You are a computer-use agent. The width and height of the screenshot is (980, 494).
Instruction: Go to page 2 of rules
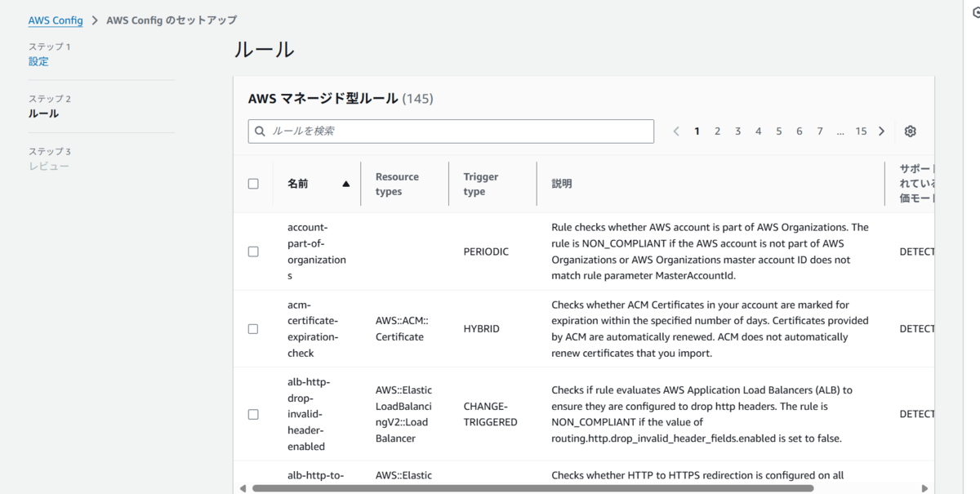click(x=717, y=131)
